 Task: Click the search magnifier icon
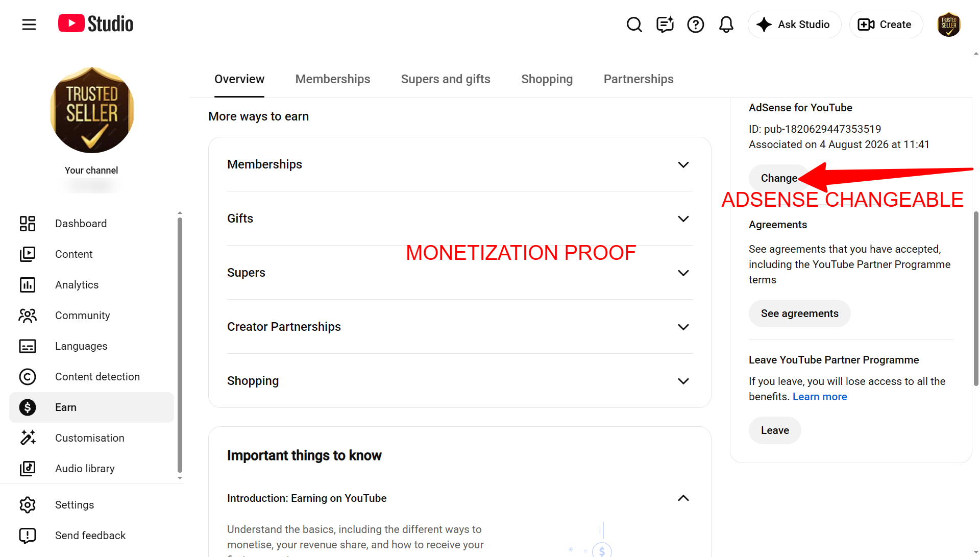point(634,25)
